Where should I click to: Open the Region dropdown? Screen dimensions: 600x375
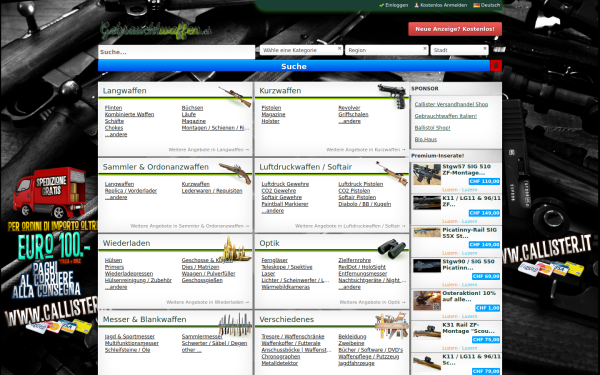point(386,50)
